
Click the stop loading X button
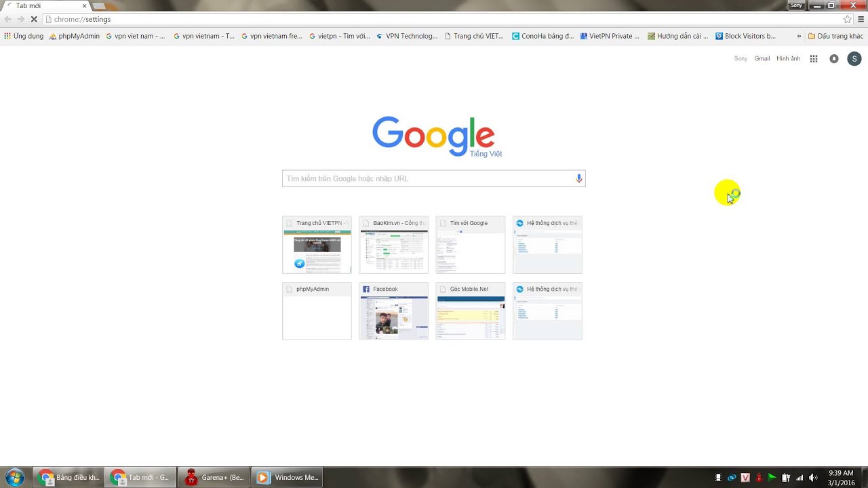tap(33, 19)
